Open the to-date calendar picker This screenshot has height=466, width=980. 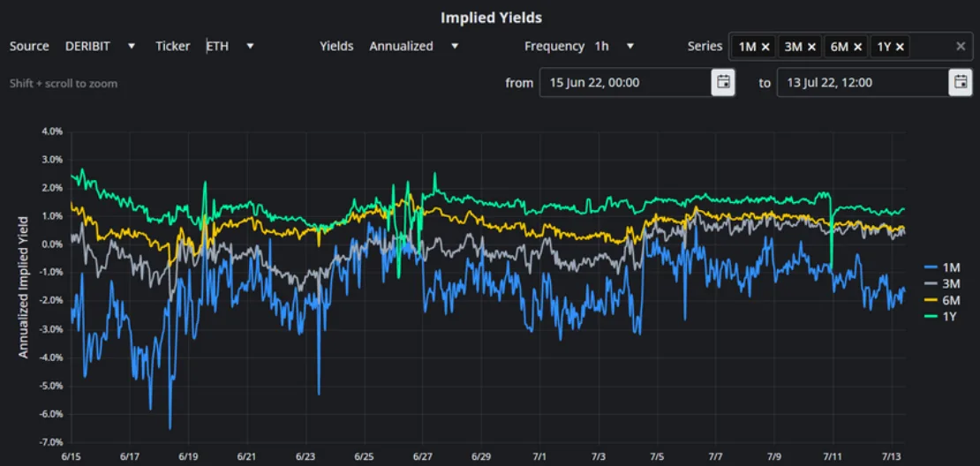click(961, 82)
